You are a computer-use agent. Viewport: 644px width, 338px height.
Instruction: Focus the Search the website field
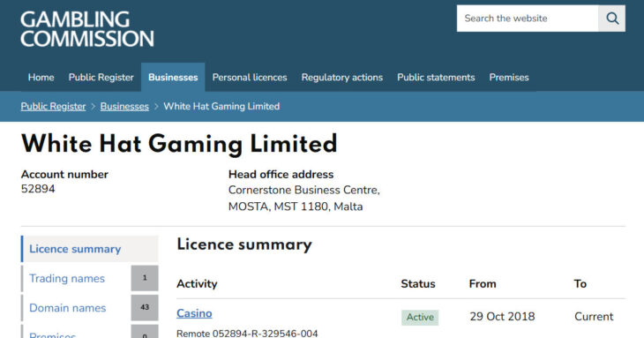528,19
